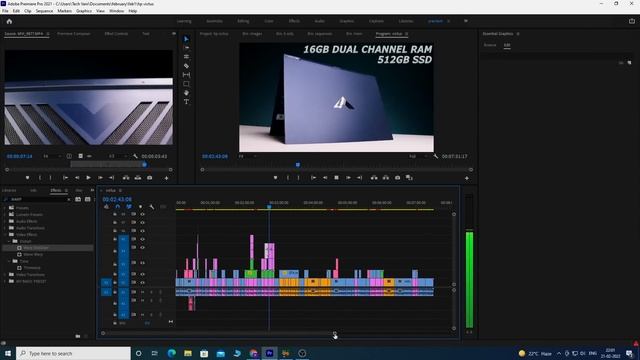Image resolution: width=640 pixels, height=360 pixels.
Task: Click Insert button in Source monitor
Action: (126, 178)
